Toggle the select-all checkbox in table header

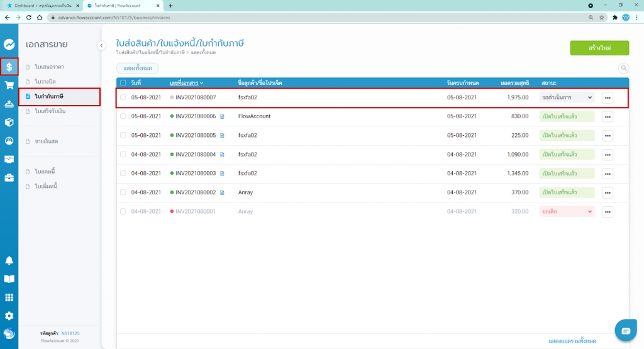(x=123, y=83)
